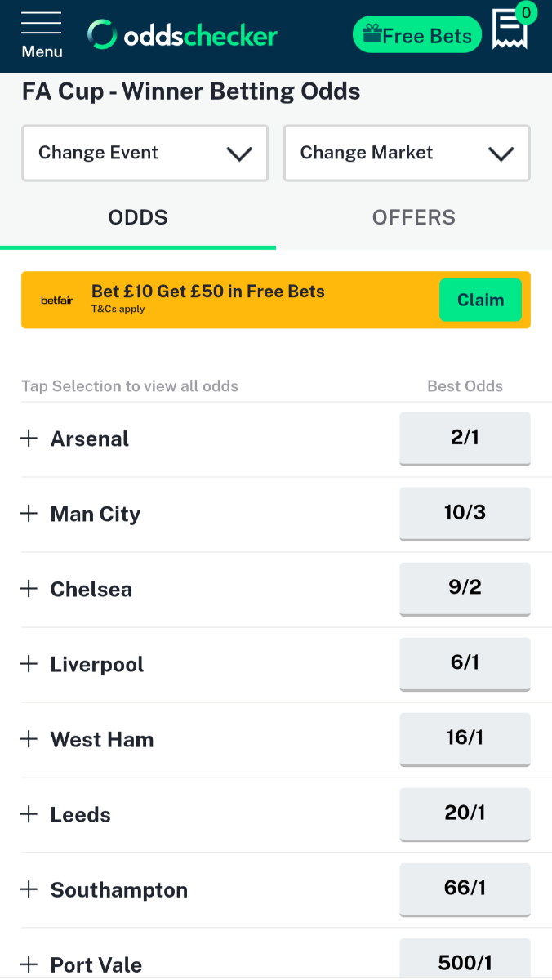Screen dimensions: 552x980
Task: Select Man City odds 10/3
Action: 465,513
